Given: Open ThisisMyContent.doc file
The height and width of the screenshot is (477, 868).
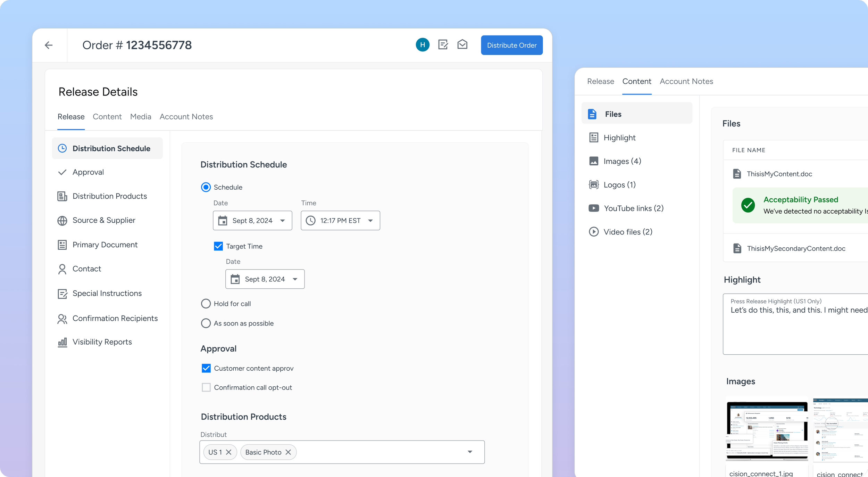Looking at the screenshot, I should coord(779,174).
